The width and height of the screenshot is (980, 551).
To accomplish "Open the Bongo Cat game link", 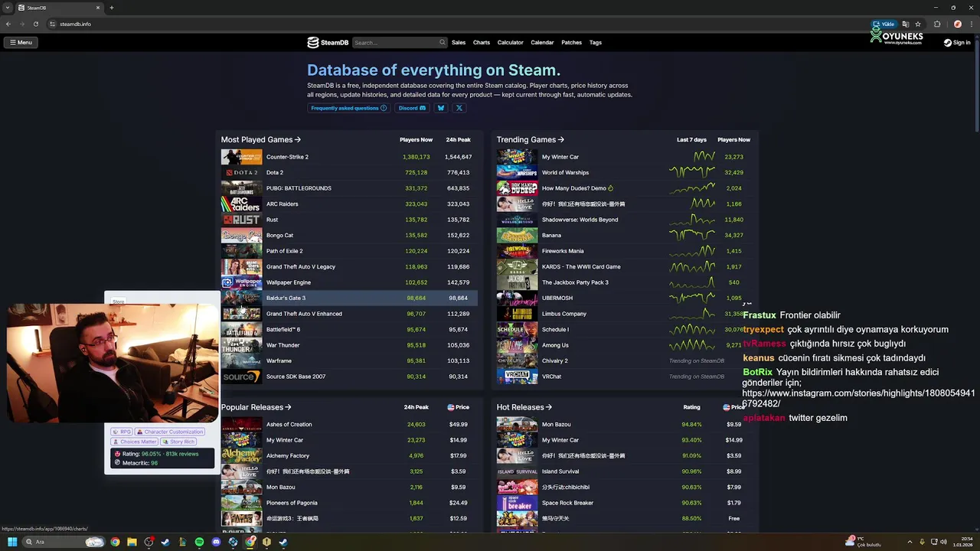I will point(279,235).
